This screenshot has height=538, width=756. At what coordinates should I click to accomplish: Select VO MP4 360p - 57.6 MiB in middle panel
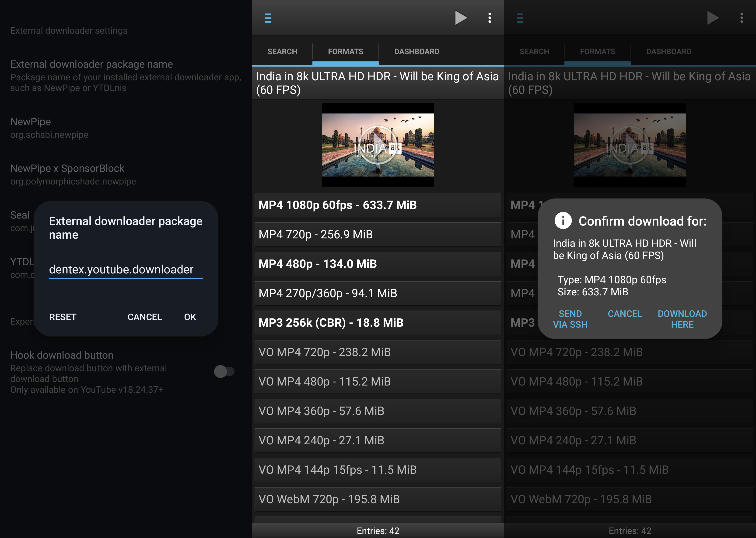(x=378, y=411)
